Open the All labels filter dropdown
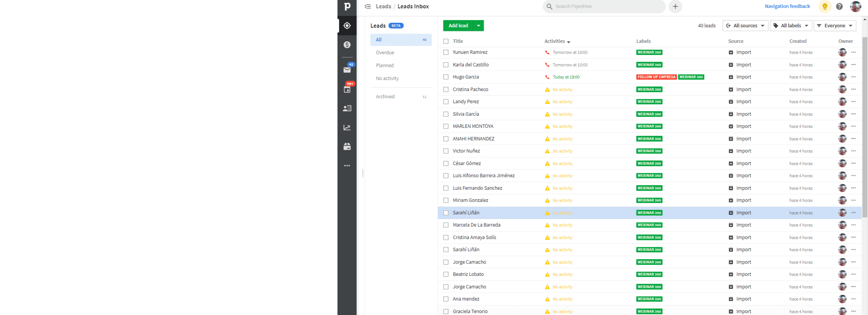This screenshot has height=315, width=868. point(791,25)
